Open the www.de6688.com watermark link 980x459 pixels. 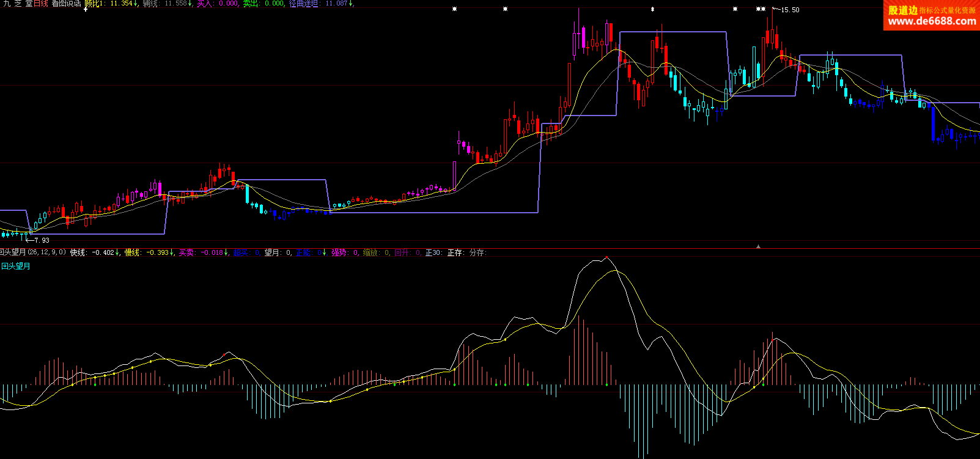tap(931, 21)
